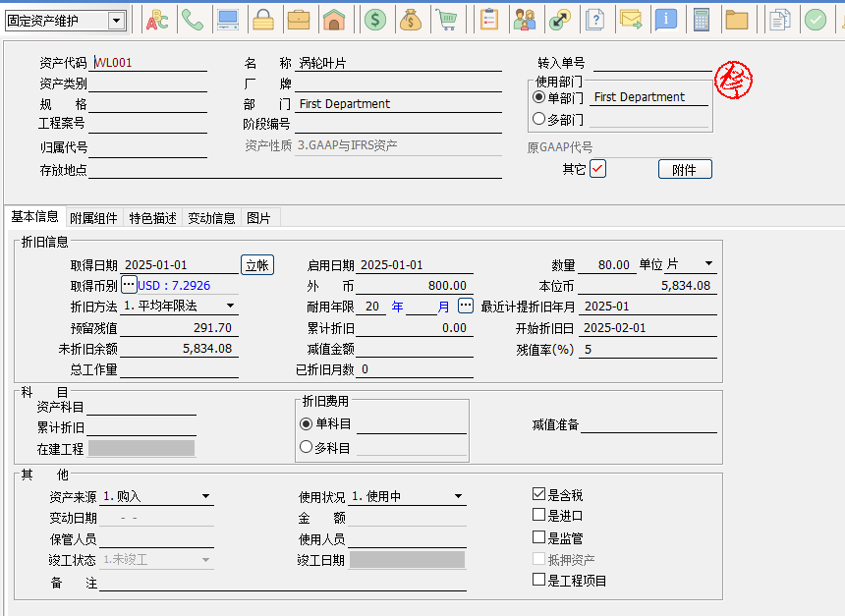Click the green dollar coin icon
The image size is (845, 616).
374,20
